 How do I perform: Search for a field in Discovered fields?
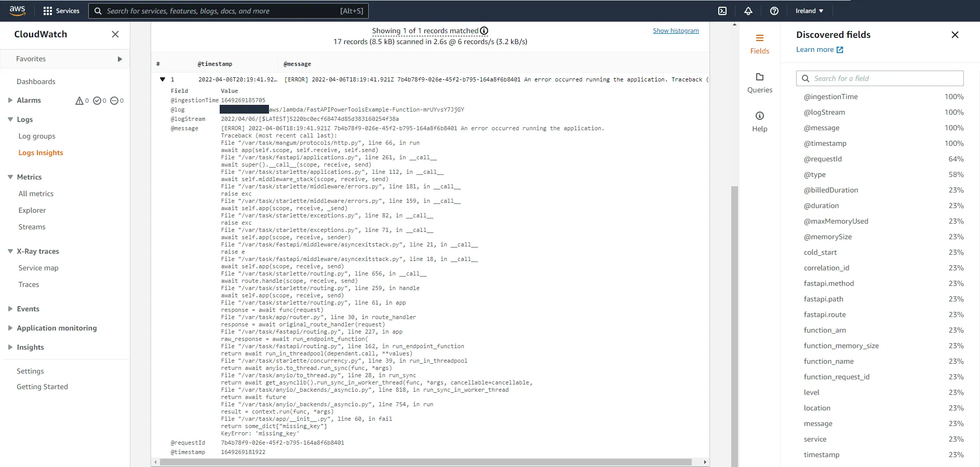[x=879, y=78]
